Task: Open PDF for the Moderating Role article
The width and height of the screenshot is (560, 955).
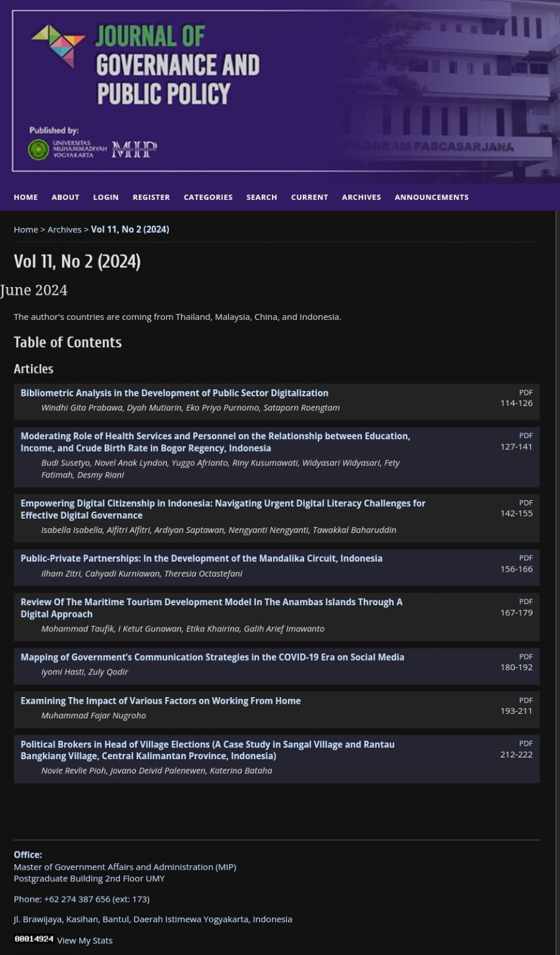Action: [x=526, y=436]
